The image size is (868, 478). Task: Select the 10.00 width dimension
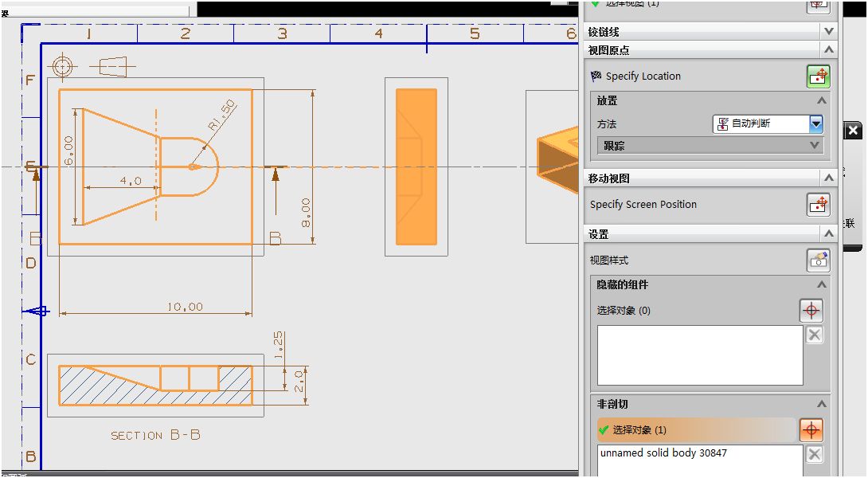[x=185, y=306]
